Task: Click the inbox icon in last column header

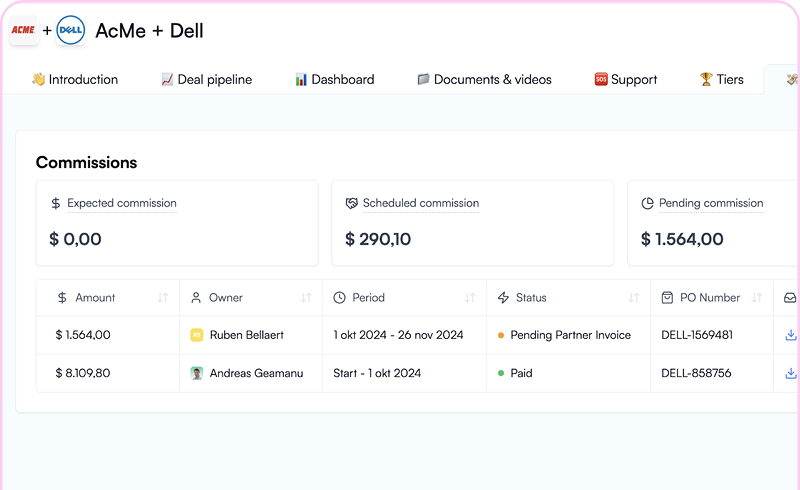Action: pos(790,298)
